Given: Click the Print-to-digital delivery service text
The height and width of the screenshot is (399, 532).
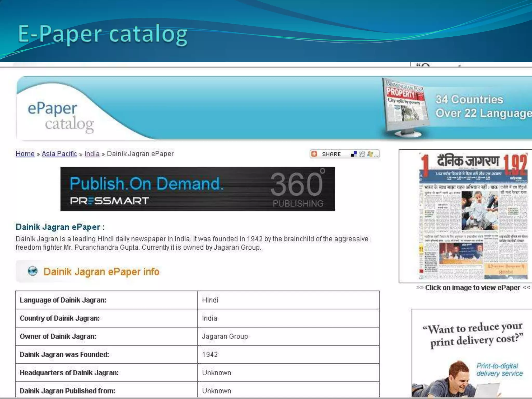Looking at the screenshot, I should point(499,370).
